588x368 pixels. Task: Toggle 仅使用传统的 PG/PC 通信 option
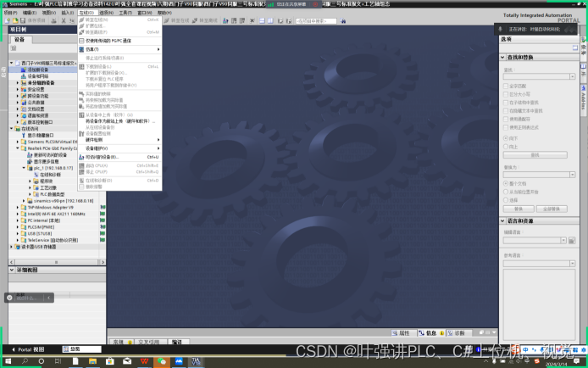119,41
